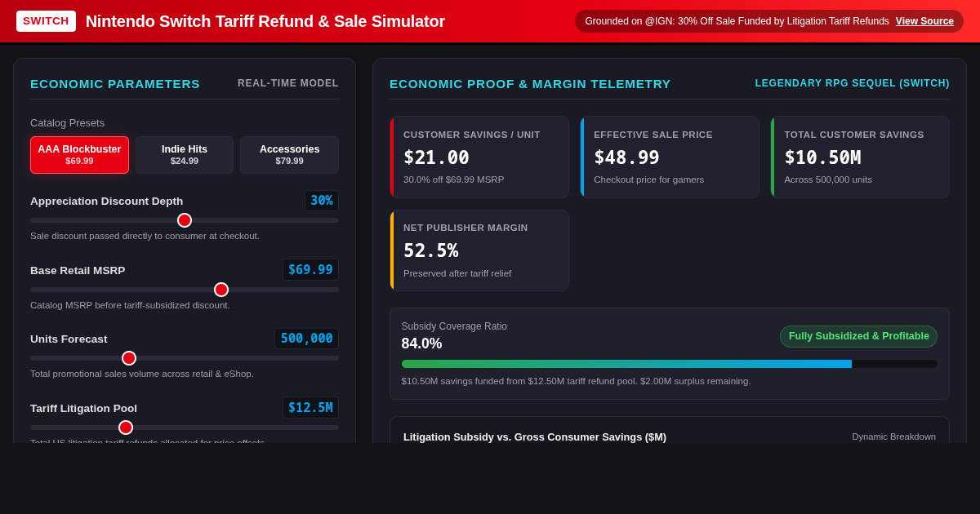Click the $12.5M tariff pool value

[310, 408]
